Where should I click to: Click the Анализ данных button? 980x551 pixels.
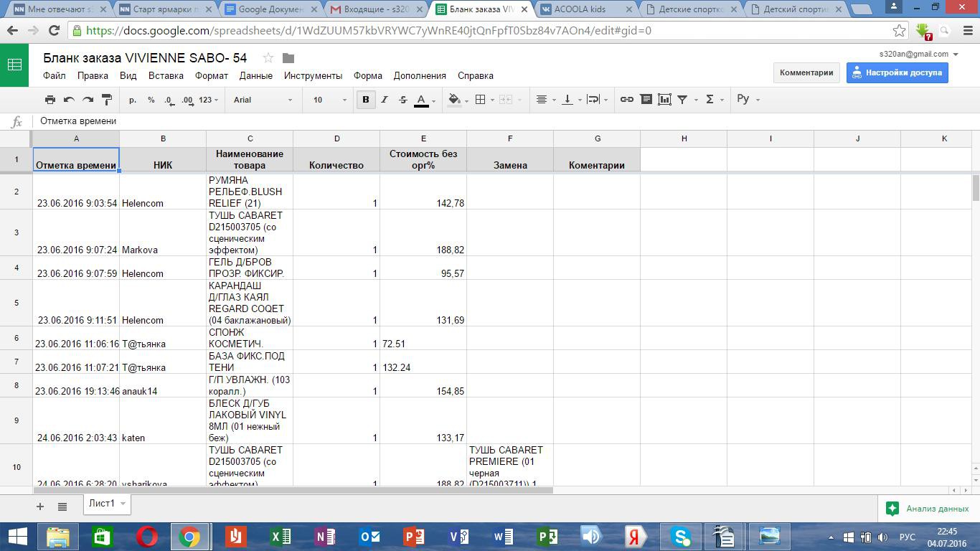pos(929,509)
